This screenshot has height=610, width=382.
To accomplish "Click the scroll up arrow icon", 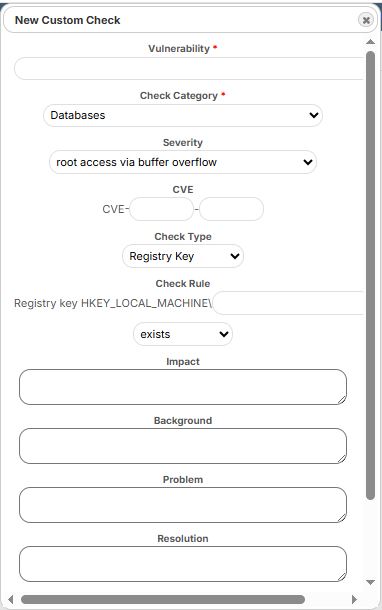I will pos(370,42).
